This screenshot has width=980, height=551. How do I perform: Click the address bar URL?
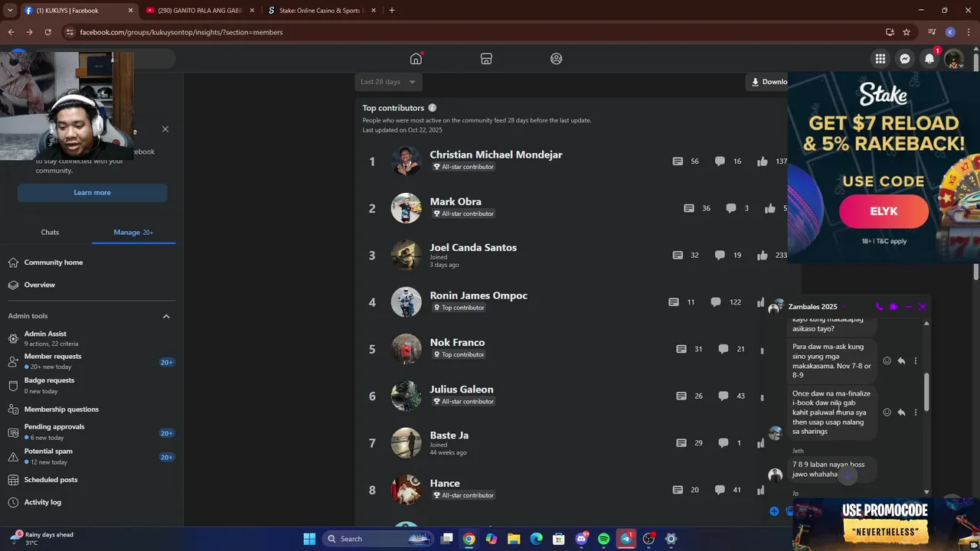click(181, 32)
